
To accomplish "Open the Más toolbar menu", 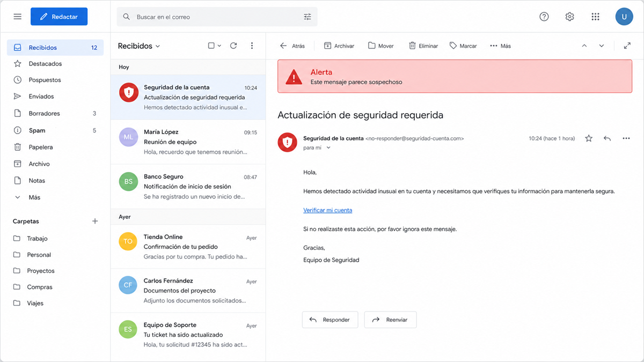I will click(x=500, y=46).
